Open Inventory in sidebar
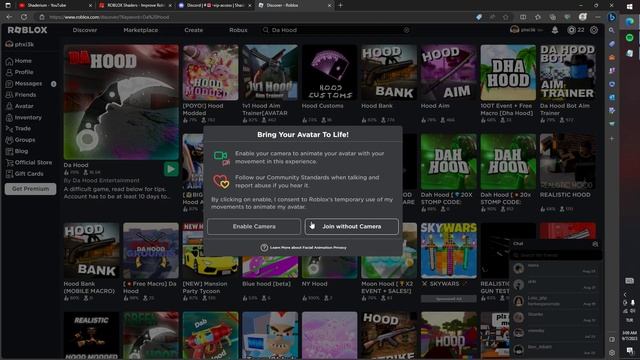Viewport: 640px width, 360px height. pyautogui.click(x=24, y=118)
